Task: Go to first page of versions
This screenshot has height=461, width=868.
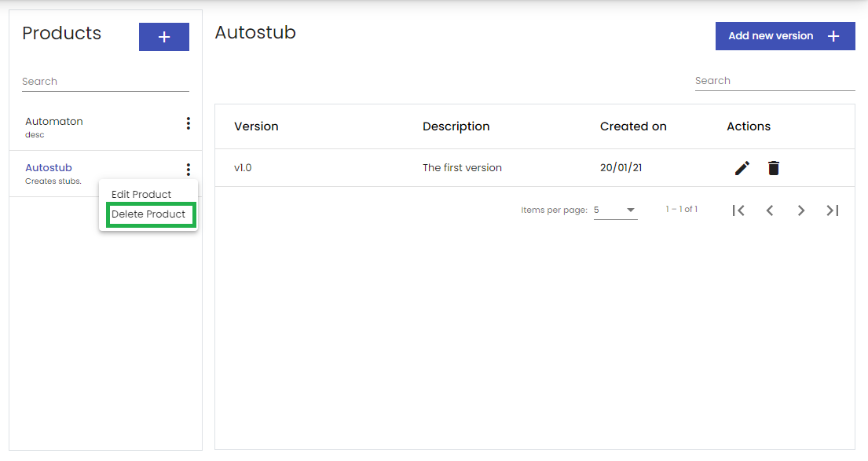Action: tap(738, 210)
